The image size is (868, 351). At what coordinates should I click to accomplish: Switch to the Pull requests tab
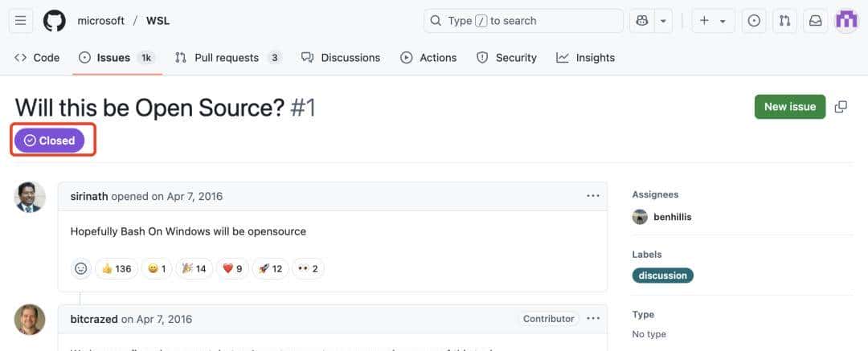coord(227,58)
